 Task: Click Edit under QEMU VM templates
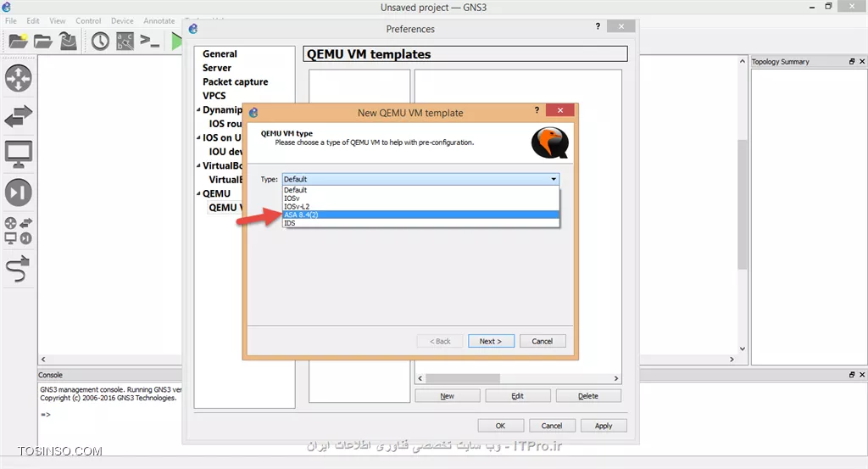(x=518, y=396)
